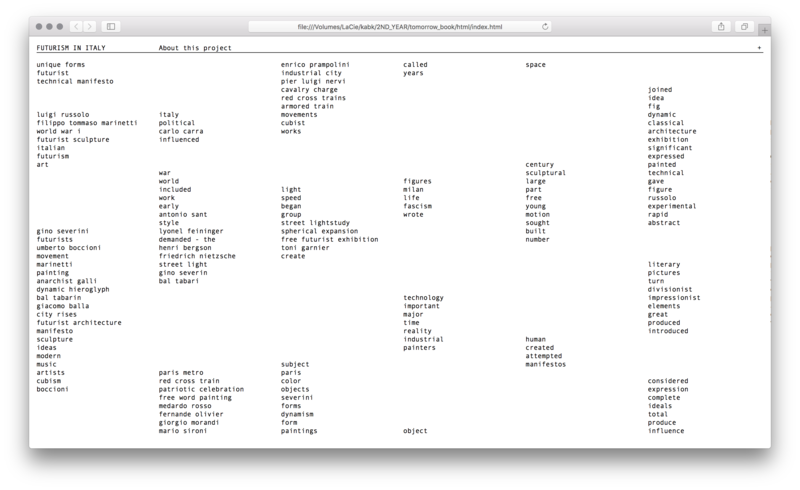
Task: Click 'antonio sant' entry
Action: 183,214
